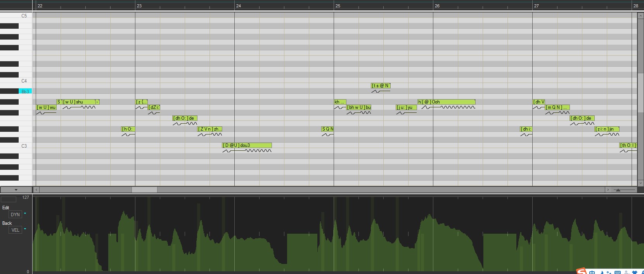Click the horizontal scrollbar right arrow

coord(608,190)
